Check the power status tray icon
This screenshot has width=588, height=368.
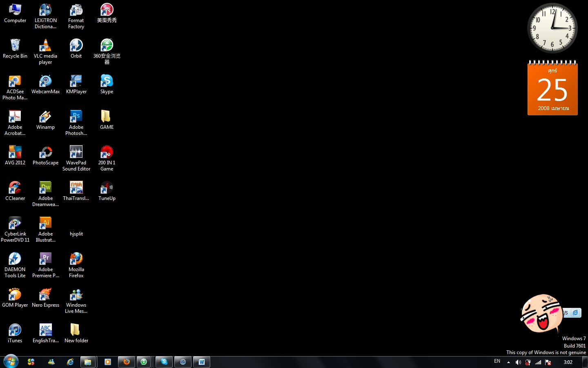point(528,362)
